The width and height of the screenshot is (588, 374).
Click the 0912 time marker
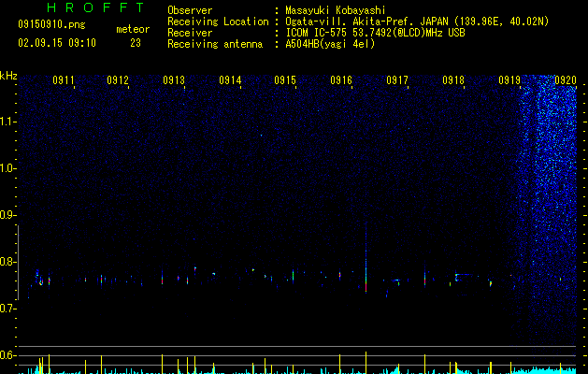[118, 79]
